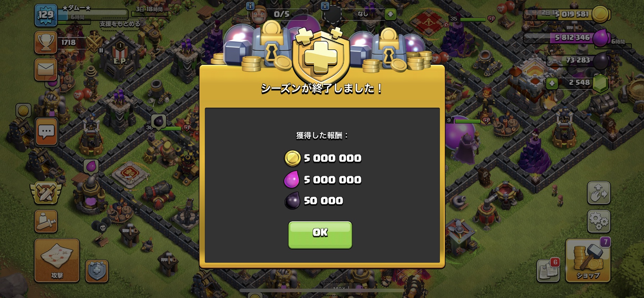644x298 pixels.
Task: Add a hero slot via green plus
Action: (x=390, y=14)
